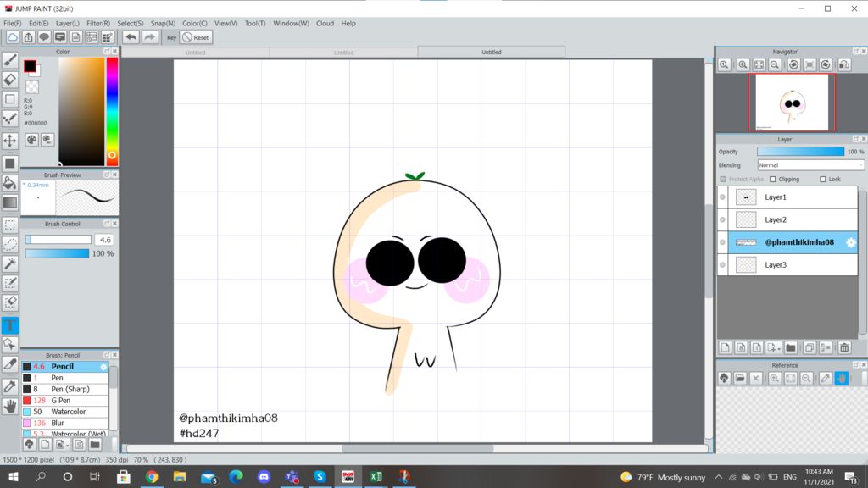Click the Redo arrow in the toolbar
This screenshot has height=488, width=868.
click(149, 37)
